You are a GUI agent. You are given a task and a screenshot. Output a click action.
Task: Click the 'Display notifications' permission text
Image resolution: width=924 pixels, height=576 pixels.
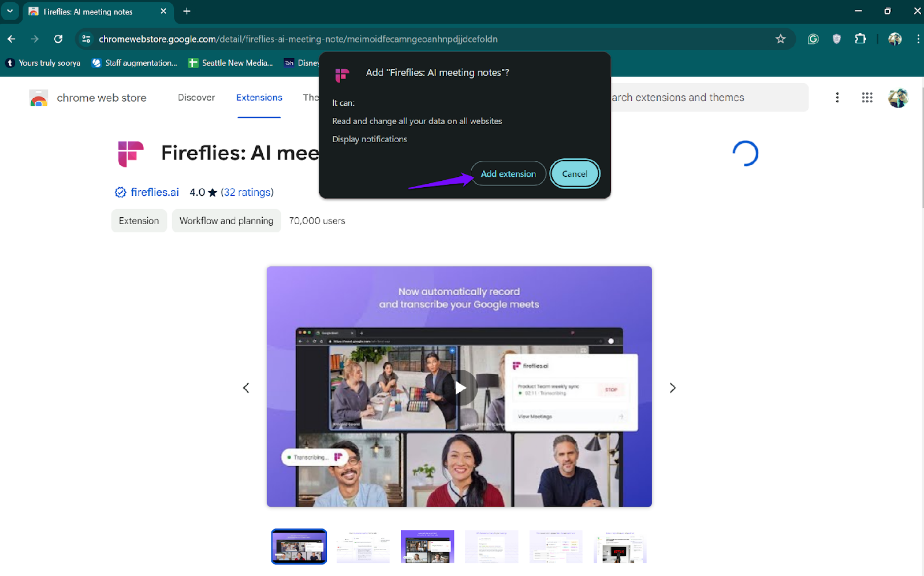pyautogui.click(x=370, y=139)
